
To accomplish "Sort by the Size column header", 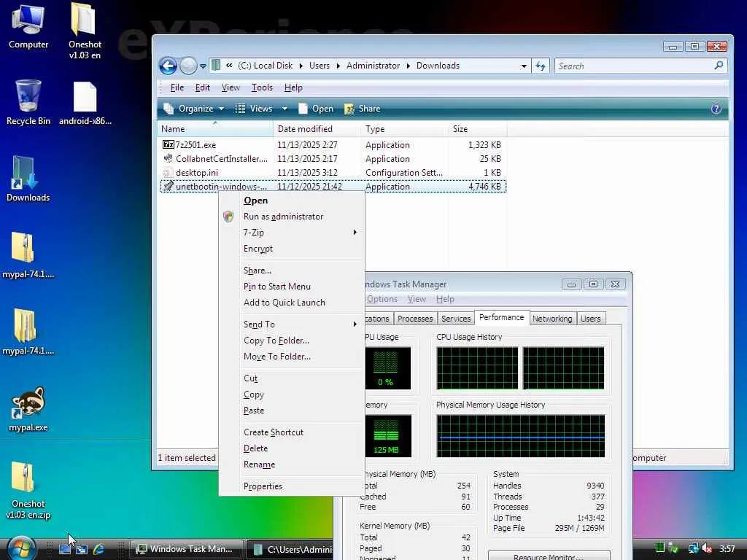I will click(x=477, y=129).
